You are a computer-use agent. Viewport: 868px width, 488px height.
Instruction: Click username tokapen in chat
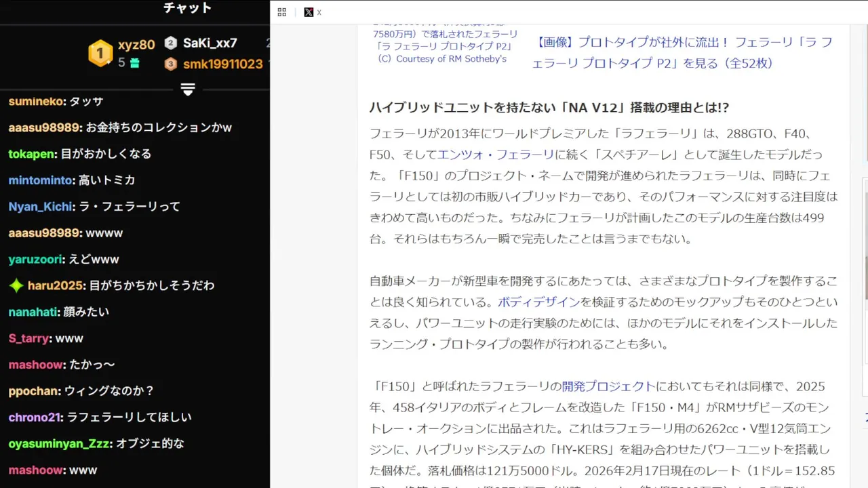(32, 154)
